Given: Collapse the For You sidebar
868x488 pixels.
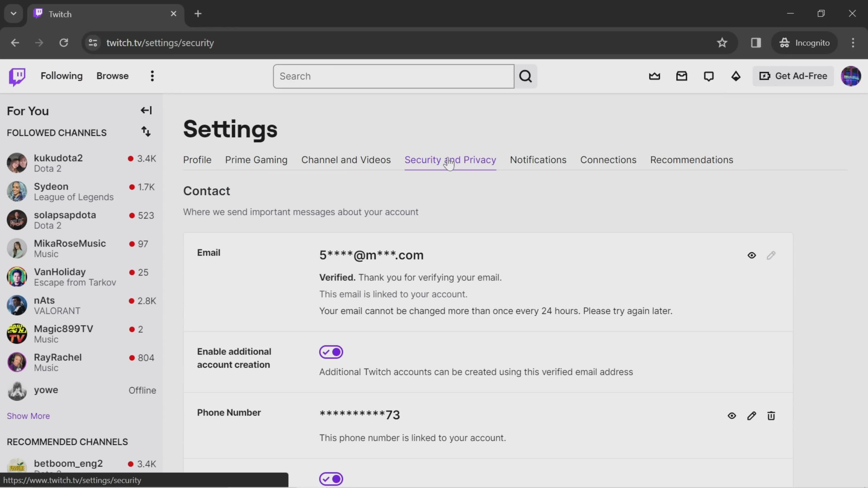Looking at the screenshot, I should (146, 110).
